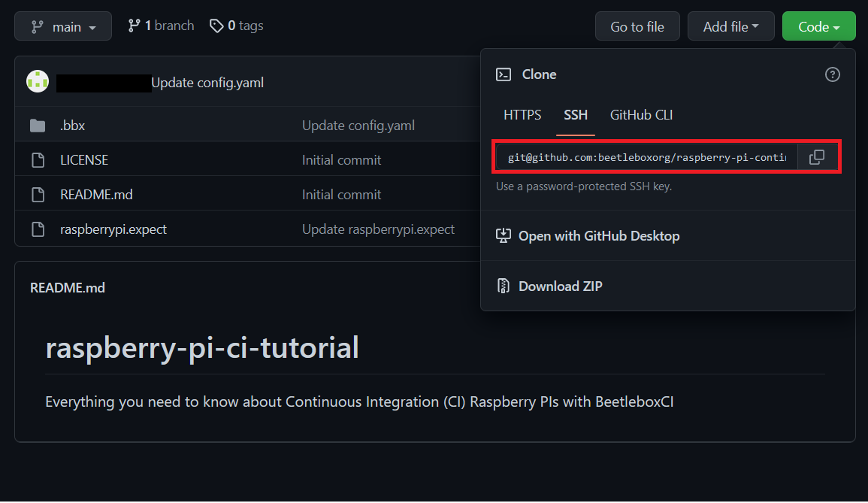Click the LICENSE file icon

point(38,160)
